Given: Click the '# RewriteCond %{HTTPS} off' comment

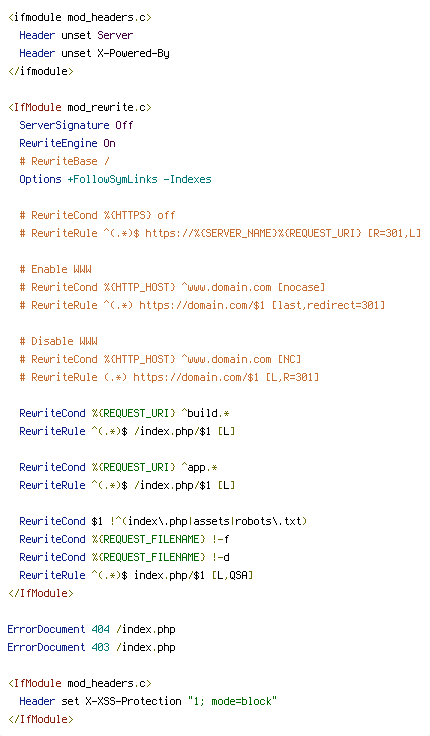Looking at the screenshot, I should click(x=97, y=215).
